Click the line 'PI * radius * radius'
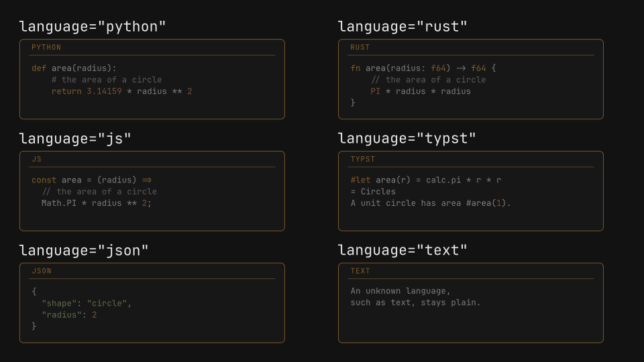 coord(421,91)
